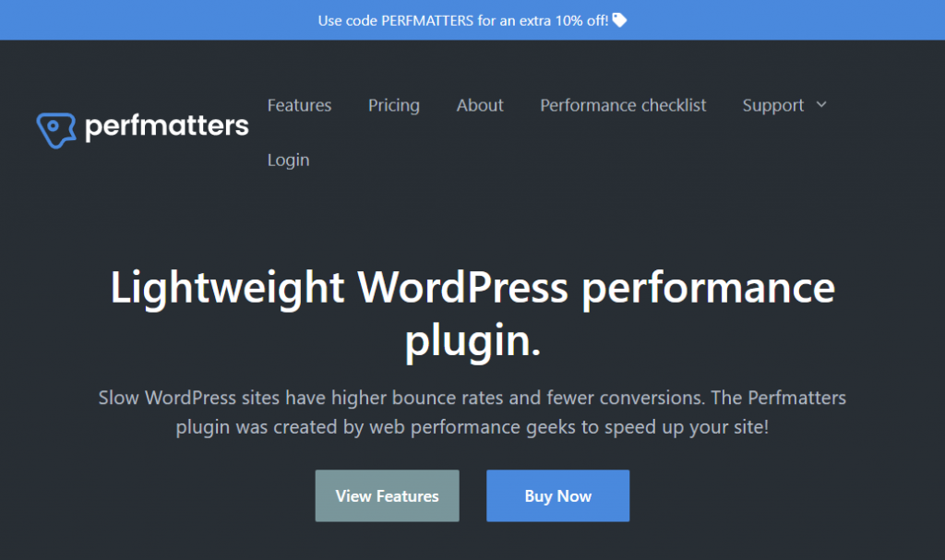
Task: Click the perfmatters wordmark text
Action: 167,125
